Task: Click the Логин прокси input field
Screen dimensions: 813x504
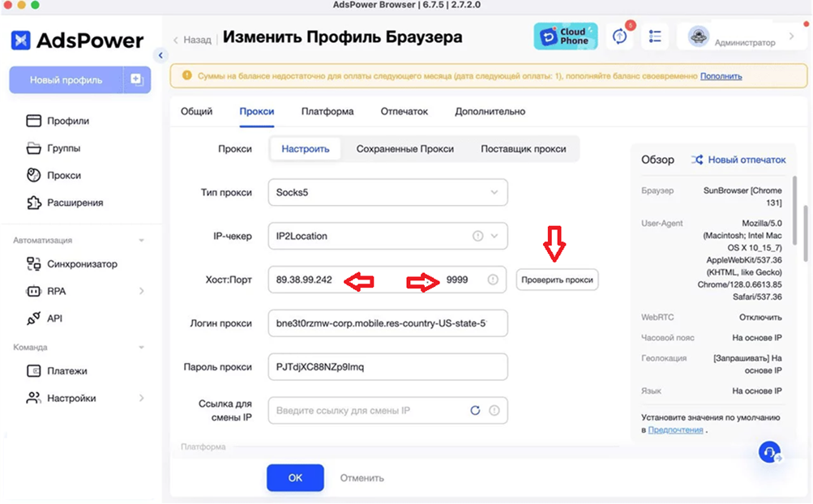Action: (387, 323)
